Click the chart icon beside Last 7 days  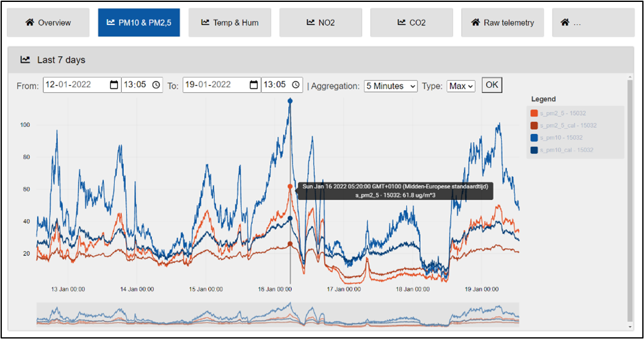point(26,60)
